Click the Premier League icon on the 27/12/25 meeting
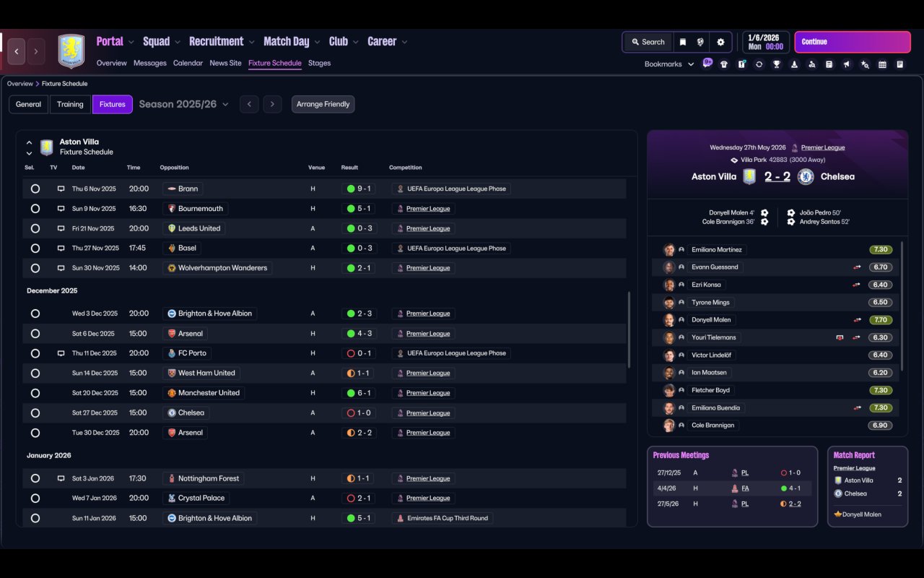 (735, 473)
